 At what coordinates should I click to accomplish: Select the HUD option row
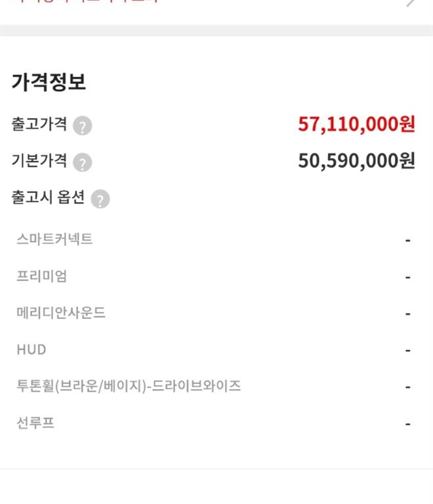pyautogui.click(x=31, y=350)
